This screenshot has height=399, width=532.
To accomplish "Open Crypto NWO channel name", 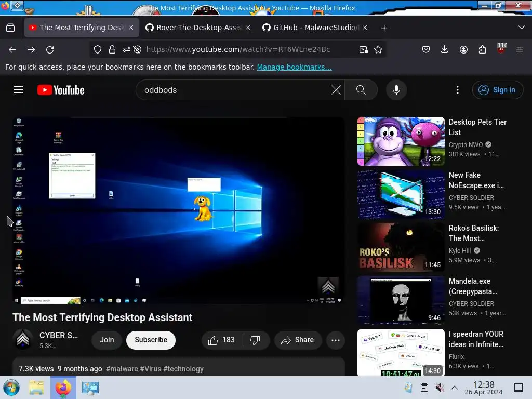I will pyautogui.click(x=465, y=145).
